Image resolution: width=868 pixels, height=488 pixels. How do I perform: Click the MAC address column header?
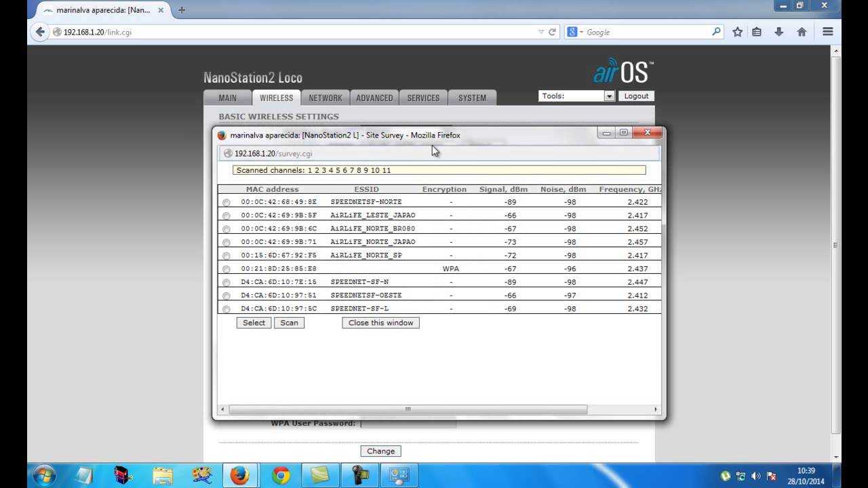[272, 189]
